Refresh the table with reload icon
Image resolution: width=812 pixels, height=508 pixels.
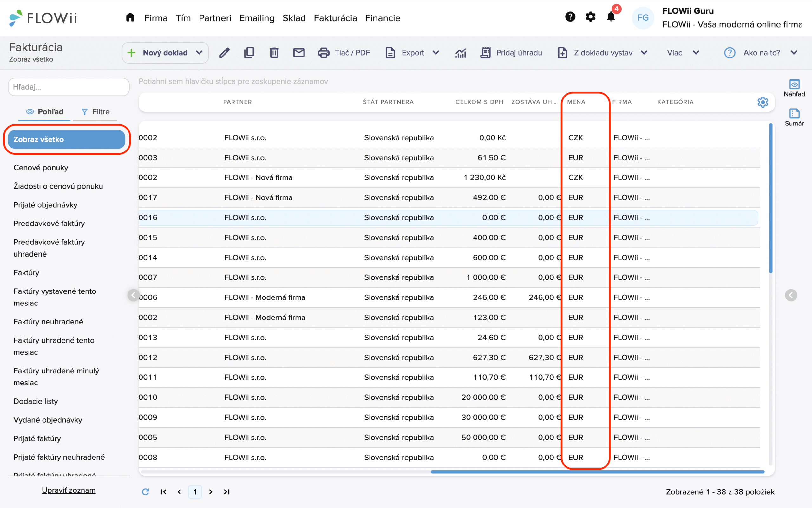(x=145, y=491)
